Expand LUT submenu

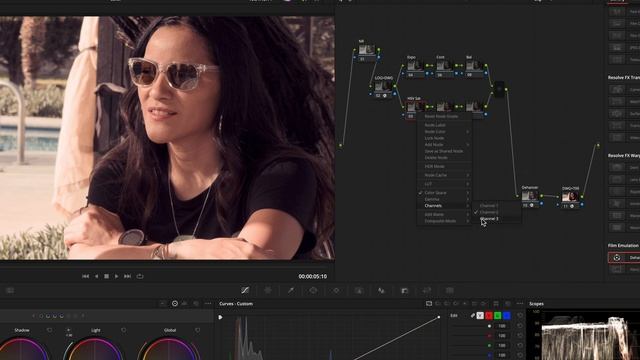444,184
